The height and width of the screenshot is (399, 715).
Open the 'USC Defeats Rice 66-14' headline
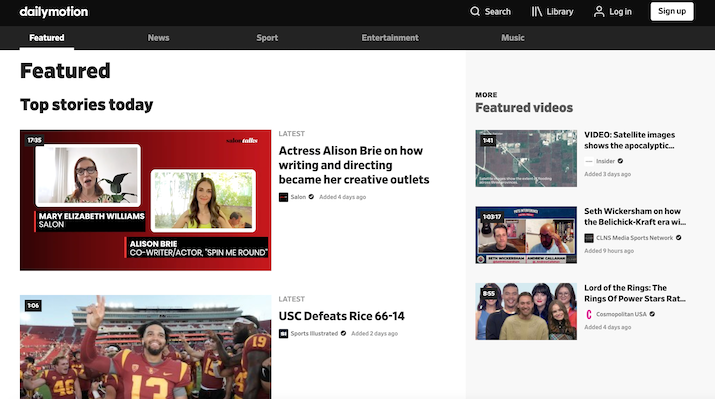coord(342,316)
